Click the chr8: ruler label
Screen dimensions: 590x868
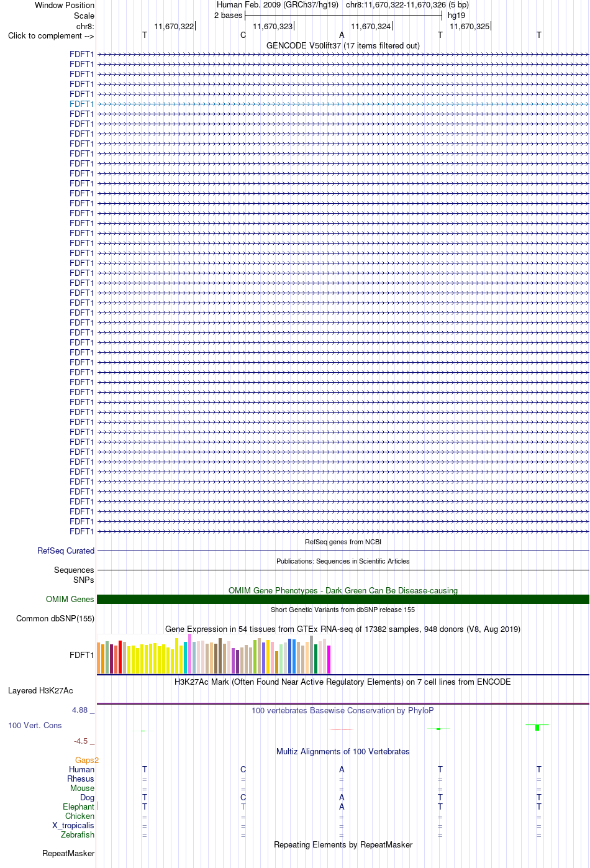tap(85, 26)
